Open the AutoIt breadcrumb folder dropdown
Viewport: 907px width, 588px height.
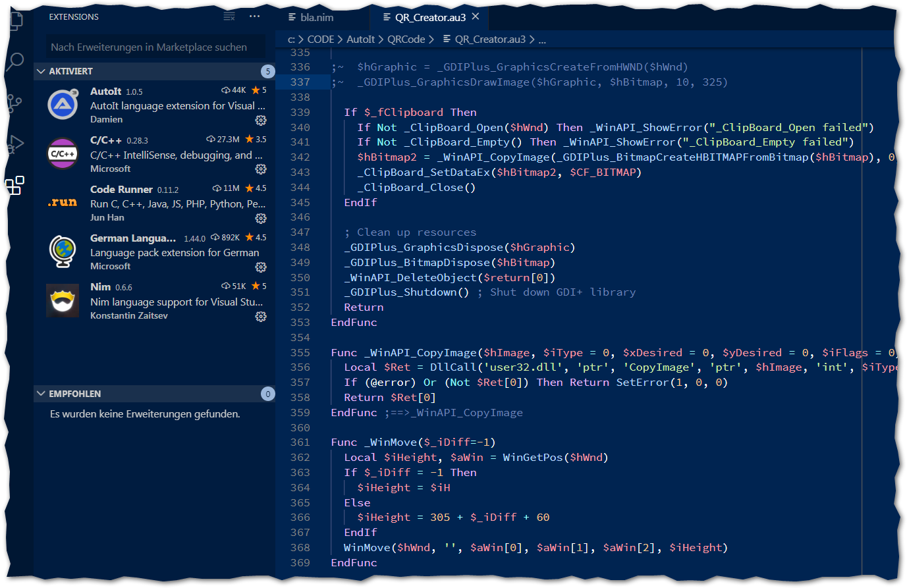360,40
